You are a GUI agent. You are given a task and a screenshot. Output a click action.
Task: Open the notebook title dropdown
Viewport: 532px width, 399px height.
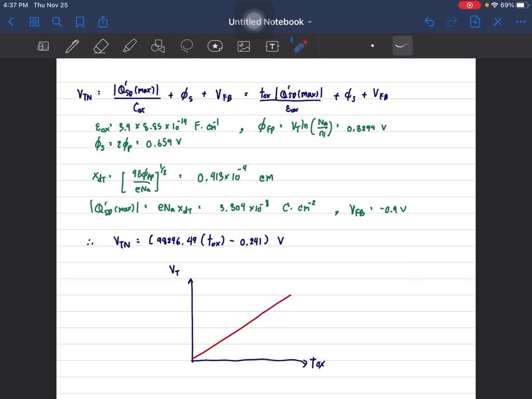[309, 22]
